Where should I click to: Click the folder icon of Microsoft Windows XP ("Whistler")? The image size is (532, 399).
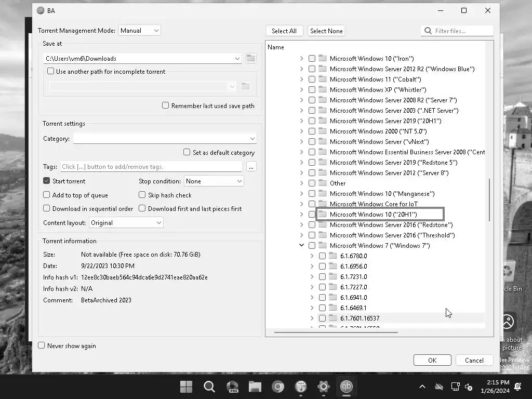pos(322,89)
